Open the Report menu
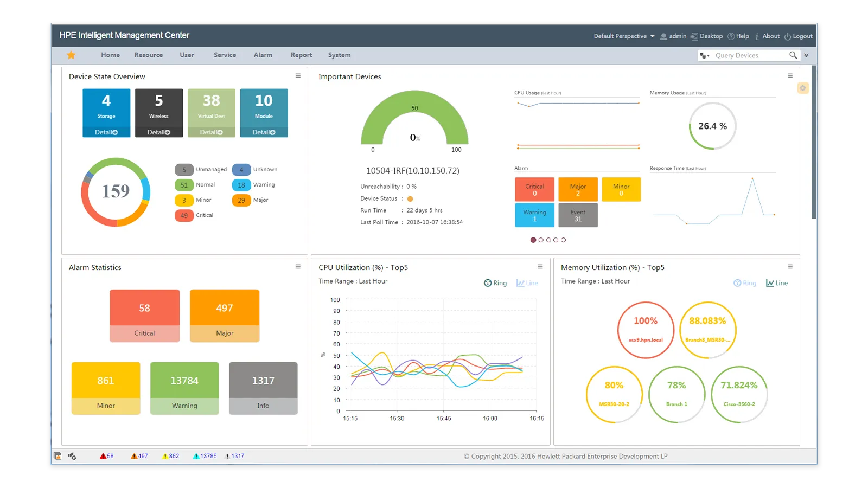 (301, 55)
